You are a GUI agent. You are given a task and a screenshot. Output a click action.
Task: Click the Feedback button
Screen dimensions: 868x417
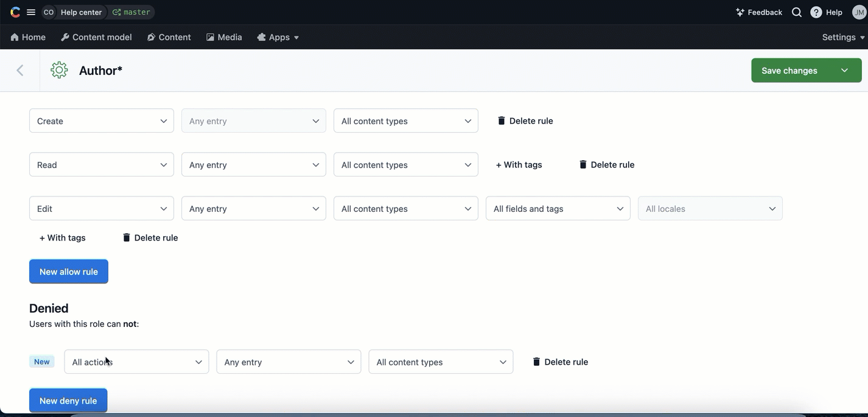(x=759, y=12)
